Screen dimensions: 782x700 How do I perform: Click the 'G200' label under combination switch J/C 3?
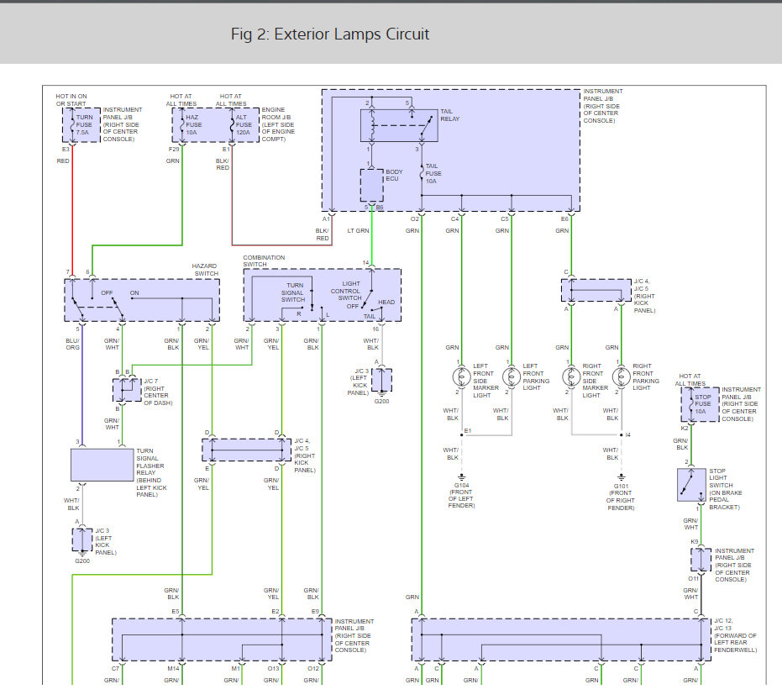[x=381, y=401]
